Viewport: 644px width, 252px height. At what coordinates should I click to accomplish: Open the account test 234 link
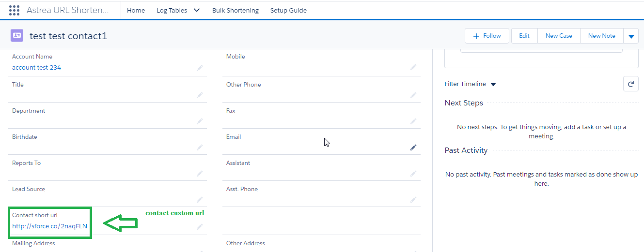(36, 68)
